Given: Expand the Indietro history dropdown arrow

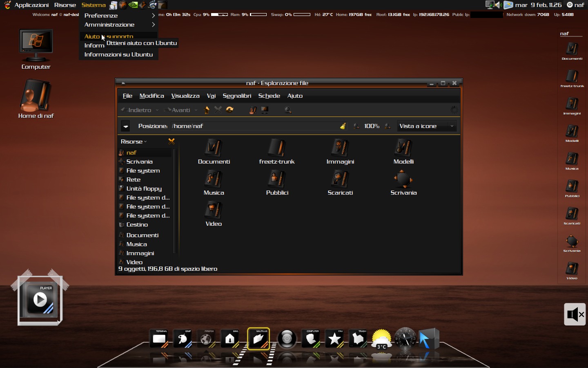Looking at the screenshot, I should tap(157, 110).
